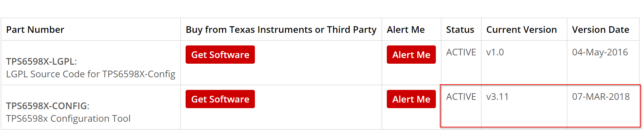The width and height of the screenshot is (644, 134).
Task: Click the TPS6598x Configuration Tool description
Action: pyautogui.click(x=68, y=118)
